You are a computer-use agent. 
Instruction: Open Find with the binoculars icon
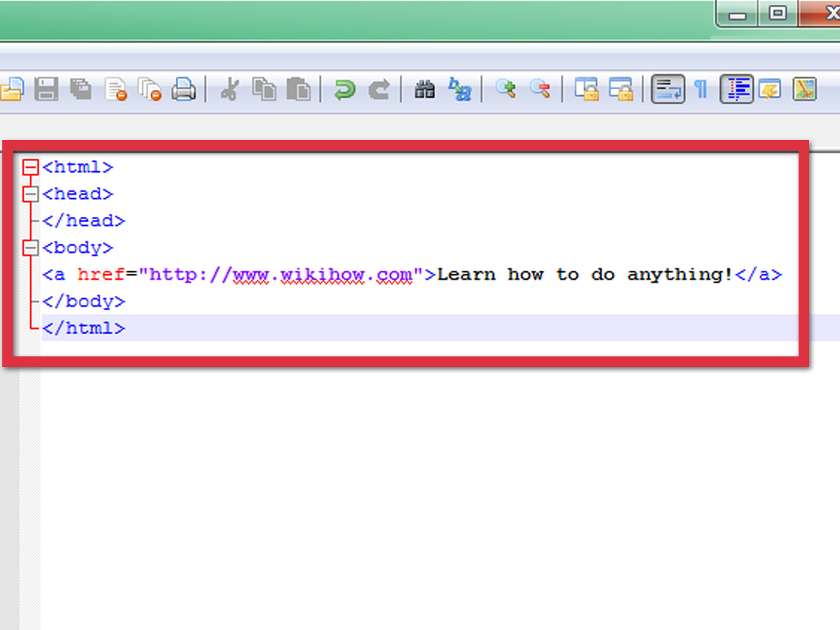pyautogui.click(x=425, y=89)
